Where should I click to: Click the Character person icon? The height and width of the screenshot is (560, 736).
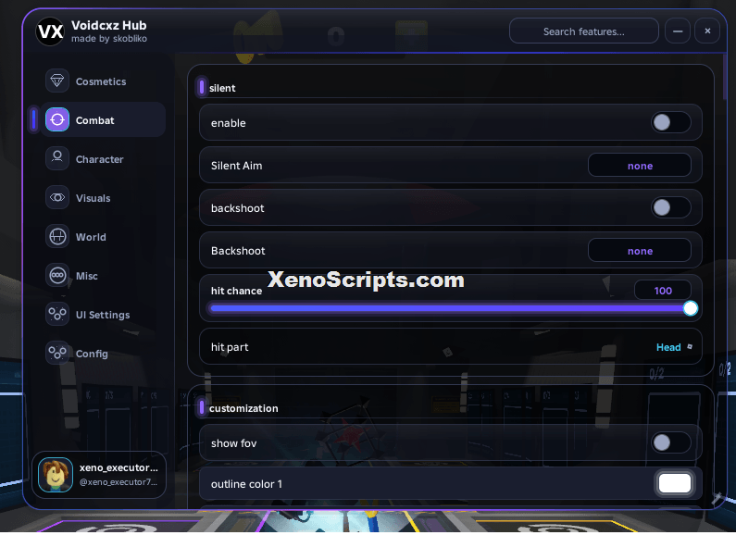[x=57, y=158]
